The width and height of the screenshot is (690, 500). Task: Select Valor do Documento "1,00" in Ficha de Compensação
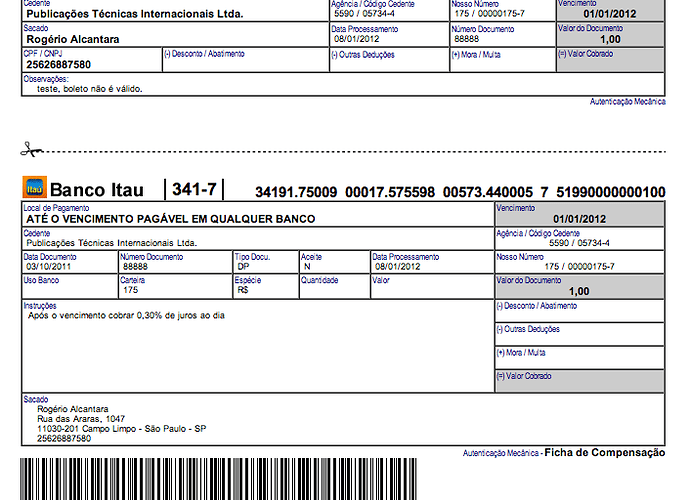[579, 291]
